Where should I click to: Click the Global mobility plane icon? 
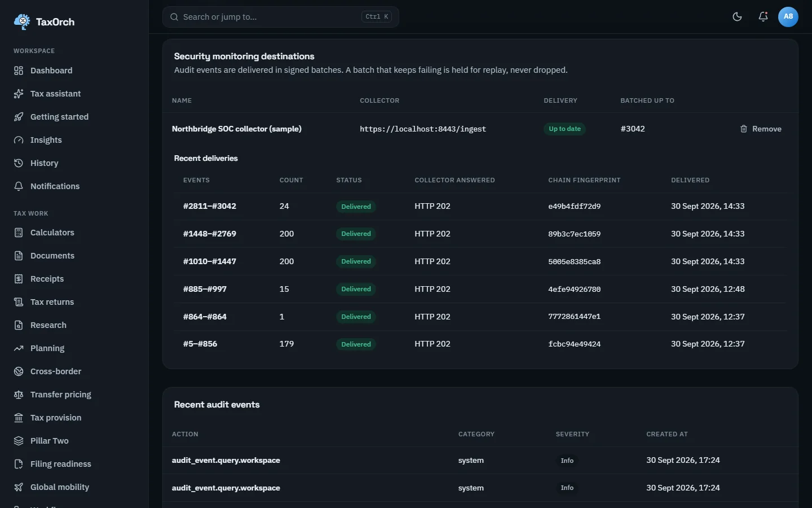19,487
